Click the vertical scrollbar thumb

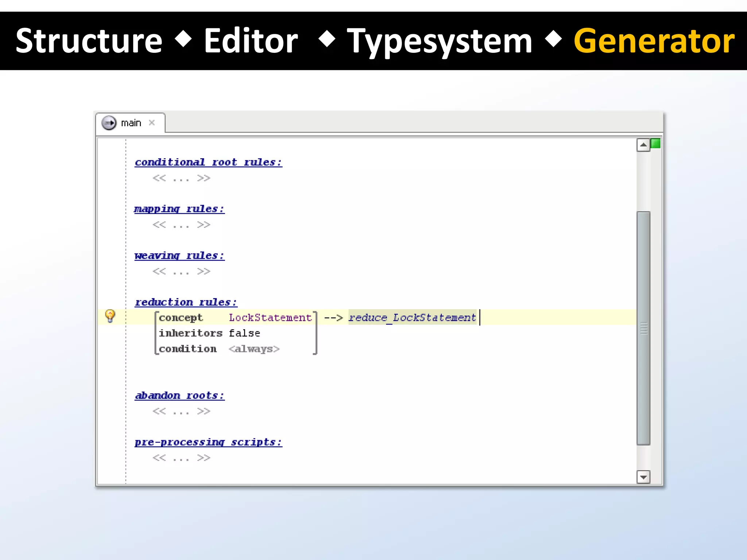pyautogui.click(x=643, y=328)
